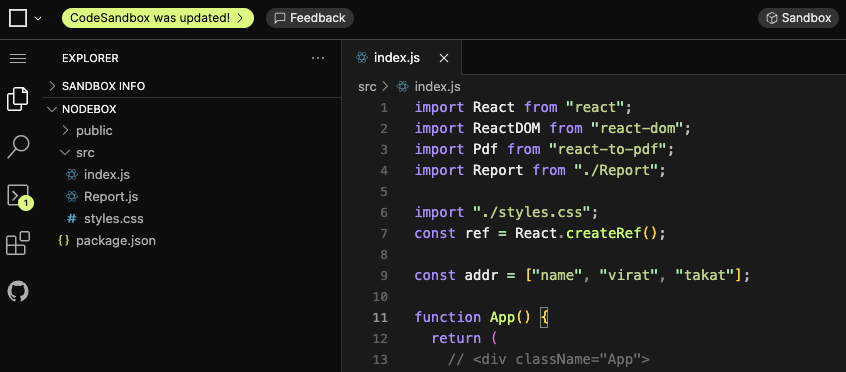Click the src breadcrumb segment
846x372 pixels.
tap(367, 86)
